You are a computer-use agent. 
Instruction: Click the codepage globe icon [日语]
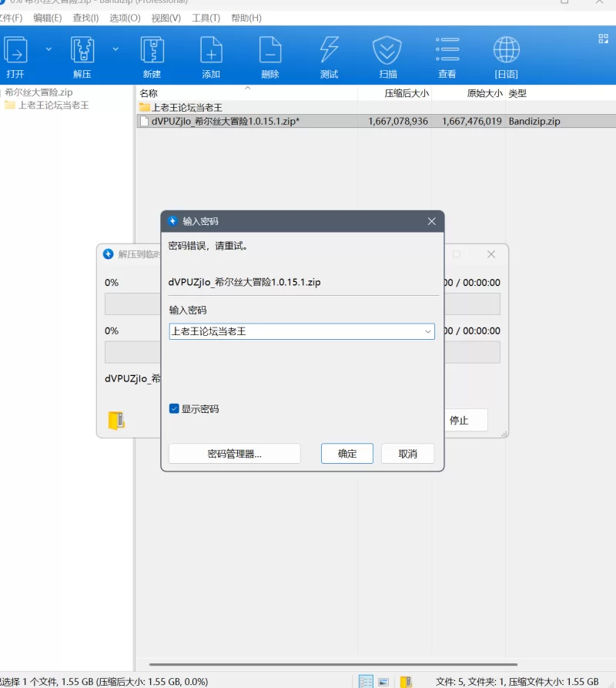(507, 49)
